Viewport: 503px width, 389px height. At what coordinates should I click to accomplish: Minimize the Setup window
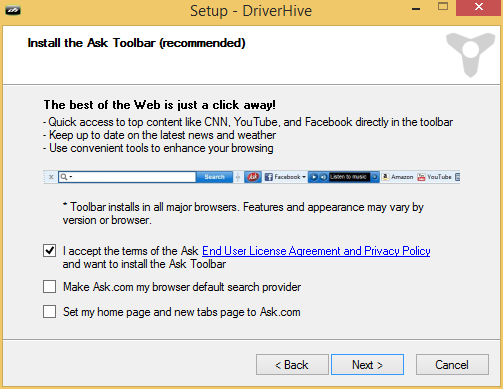416,9
